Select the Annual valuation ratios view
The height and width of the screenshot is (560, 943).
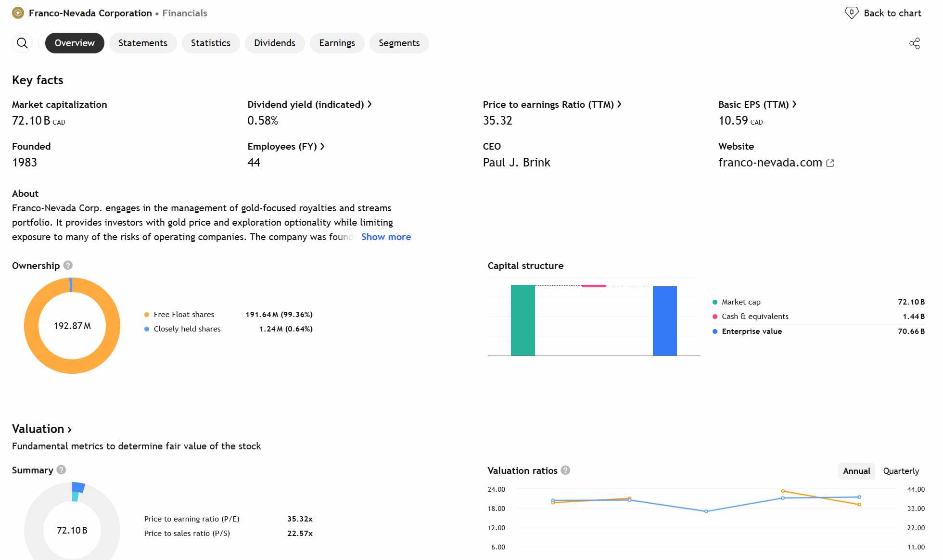pyautogui.click(x=856, y=471)
